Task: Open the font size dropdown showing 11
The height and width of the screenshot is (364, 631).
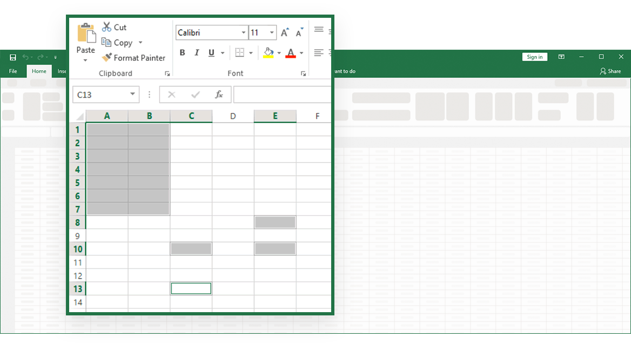Action: tap(272, 33)
